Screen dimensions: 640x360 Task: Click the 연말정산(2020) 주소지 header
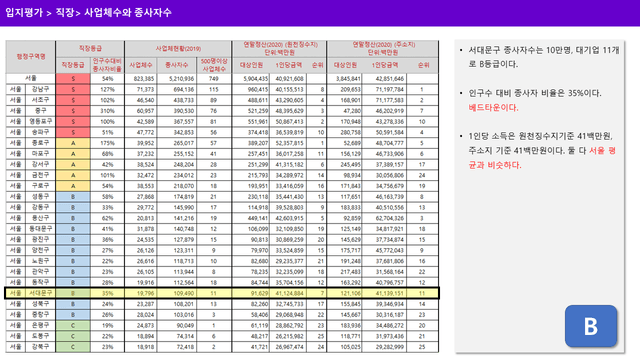click(x=383, y=49)
